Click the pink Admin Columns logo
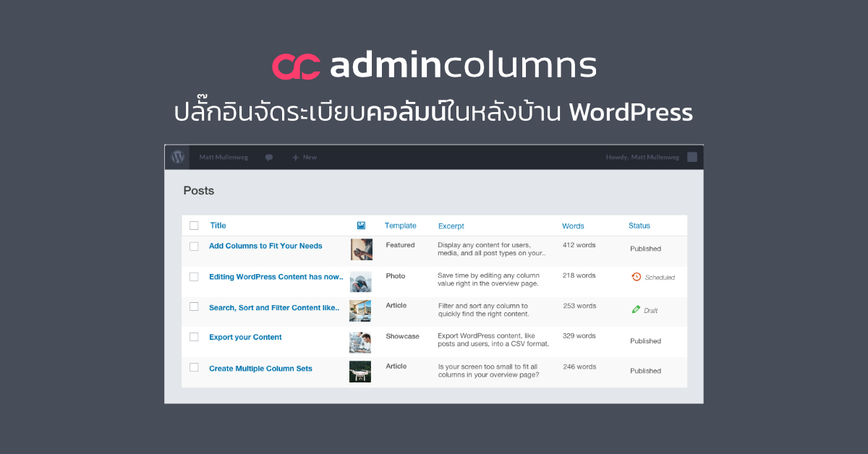The height and width of the screenshot is (454, 868). click(297, 64)
